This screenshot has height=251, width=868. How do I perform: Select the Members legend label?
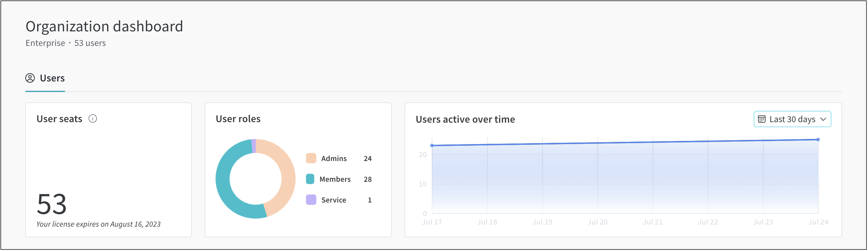coord(335,179)
